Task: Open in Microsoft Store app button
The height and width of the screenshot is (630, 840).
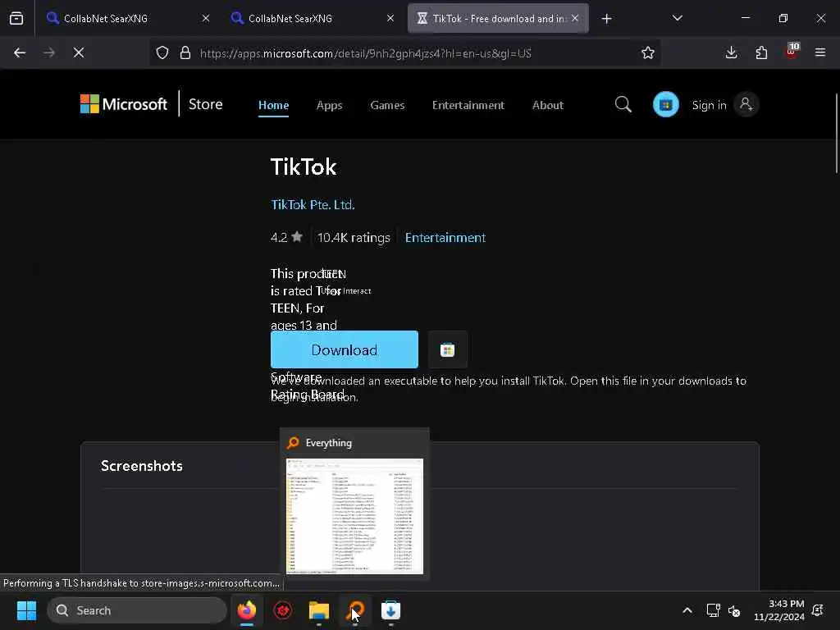Action: 447,349
